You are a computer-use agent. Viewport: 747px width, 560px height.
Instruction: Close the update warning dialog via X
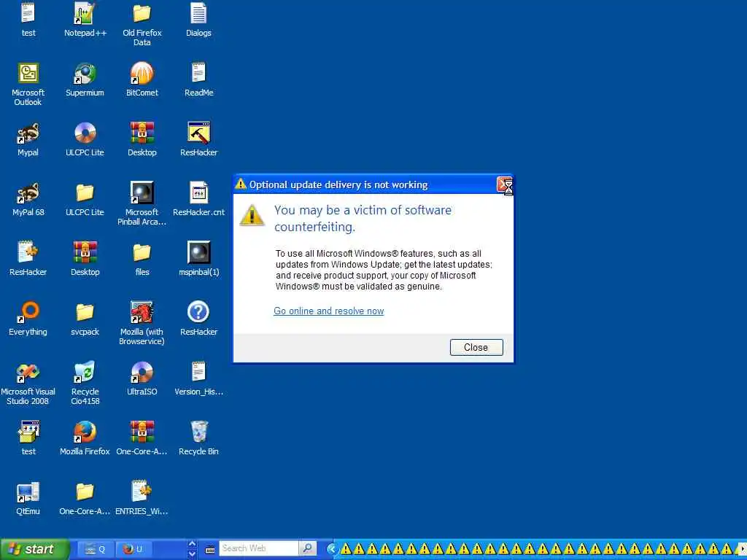click(504, 184)
